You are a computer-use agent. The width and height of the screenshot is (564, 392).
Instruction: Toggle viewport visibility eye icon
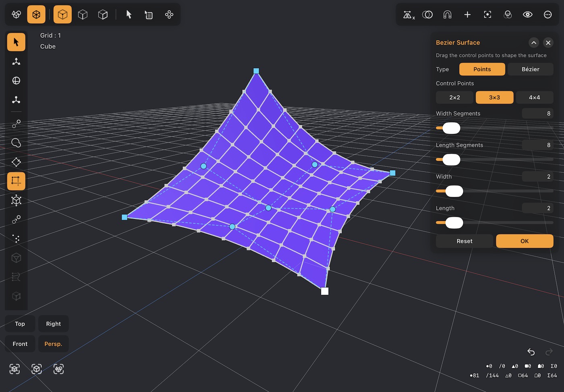(x=528, y=15)
